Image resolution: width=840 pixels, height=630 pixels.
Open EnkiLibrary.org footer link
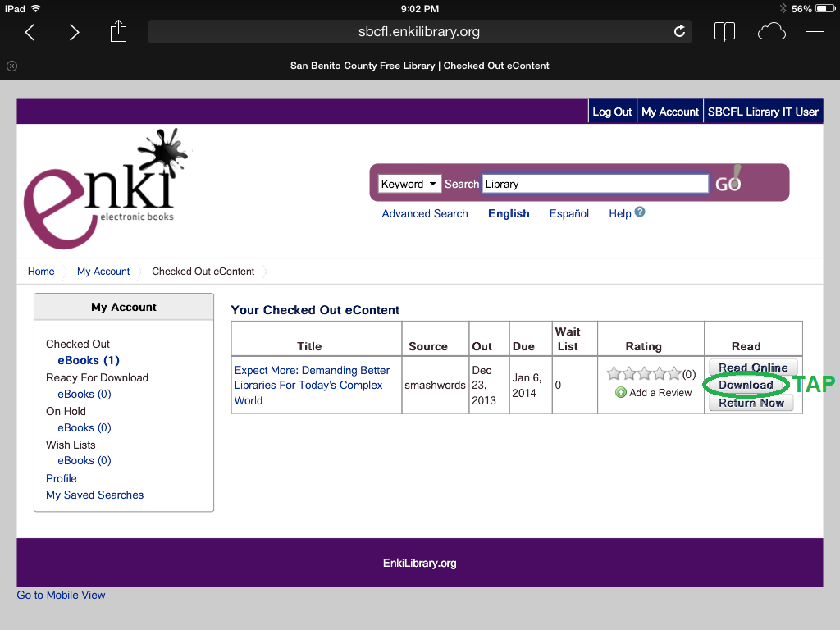[x=419, y=563]
